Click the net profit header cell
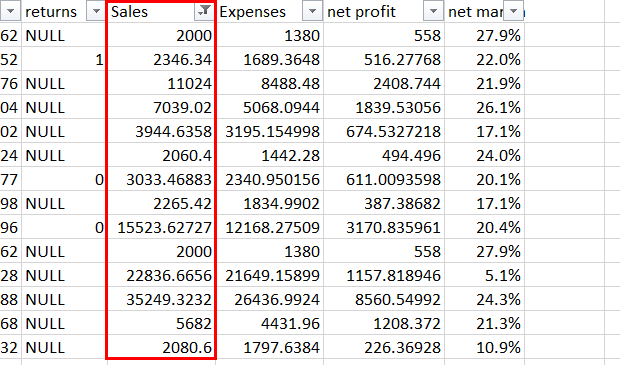Screen dimensions: 620x365 (x=384, y=12)
